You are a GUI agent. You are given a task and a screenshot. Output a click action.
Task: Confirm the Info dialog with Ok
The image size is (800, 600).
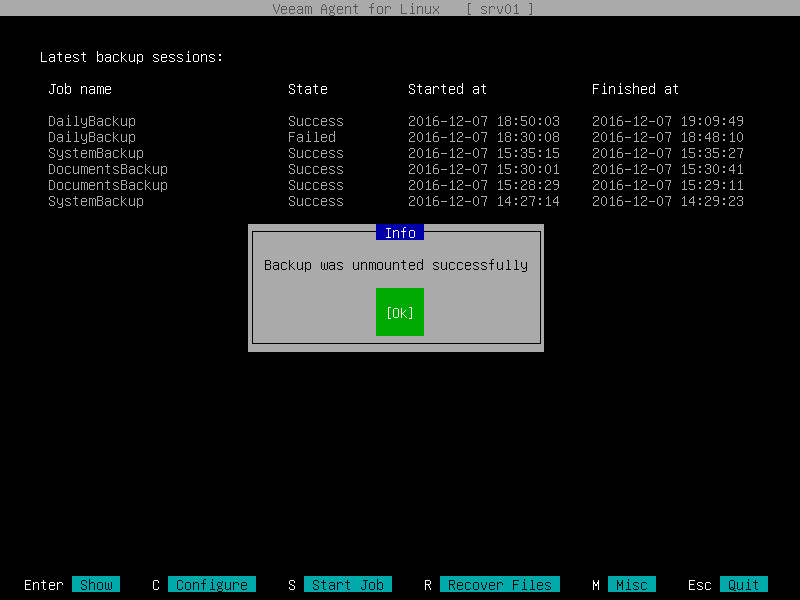(399, 312)
